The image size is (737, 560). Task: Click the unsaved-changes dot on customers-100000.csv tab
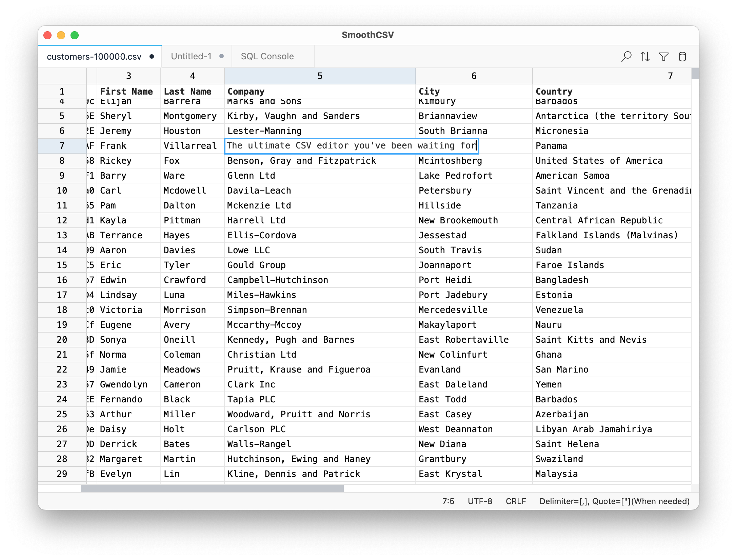152,56
